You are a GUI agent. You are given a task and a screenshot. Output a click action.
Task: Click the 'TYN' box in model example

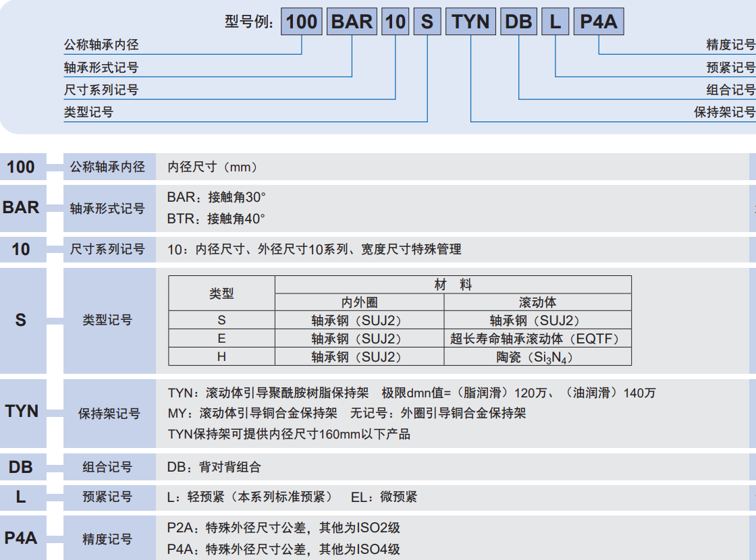click(470, 22)
